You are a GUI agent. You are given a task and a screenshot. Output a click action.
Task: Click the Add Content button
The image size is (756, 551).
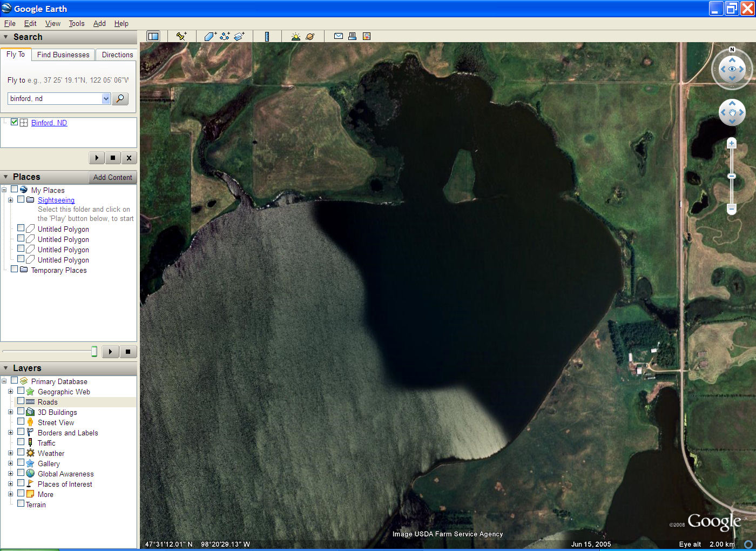112,177
